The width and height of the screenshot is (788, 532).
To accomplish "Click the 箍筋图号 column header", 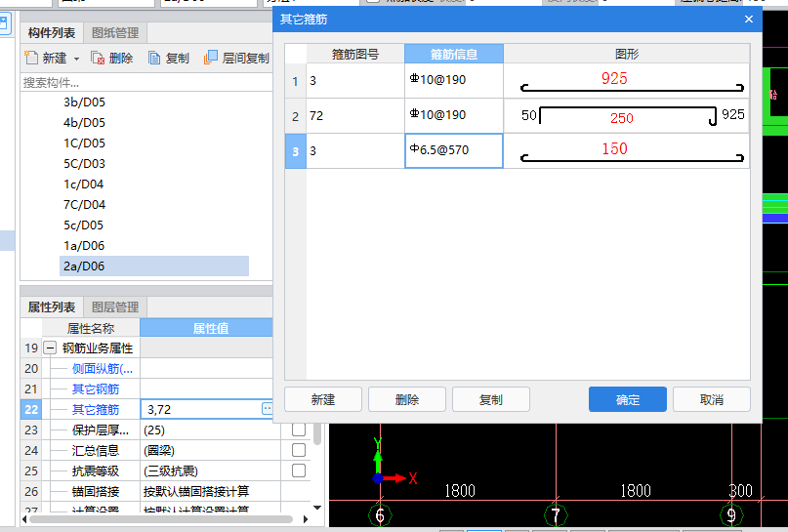I will [x=355, y=54].
